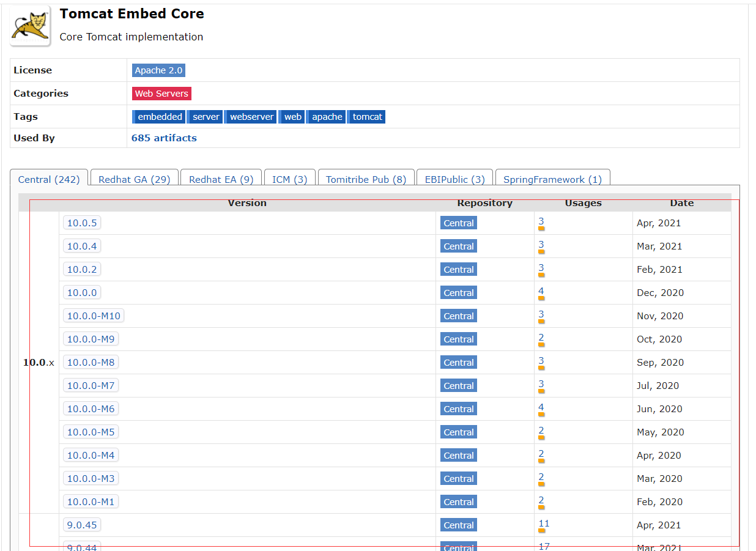Open version 10.0.0-M3
756x551 pixels.
[x=91, y=479]
